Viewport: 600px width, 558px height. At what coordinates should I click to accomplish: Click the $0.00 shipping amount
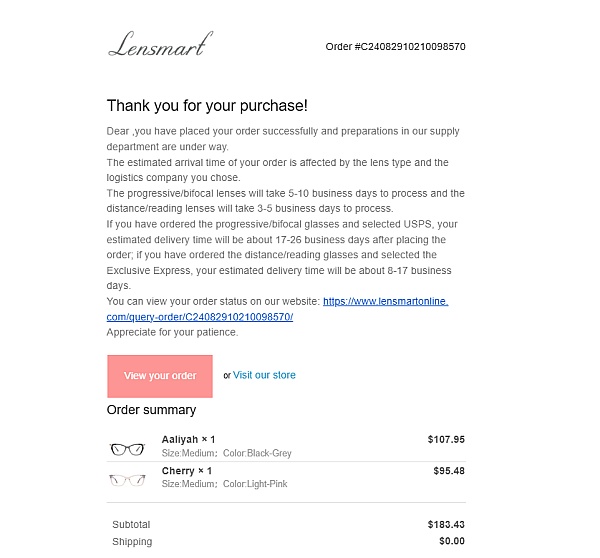[x=452, y=541]
